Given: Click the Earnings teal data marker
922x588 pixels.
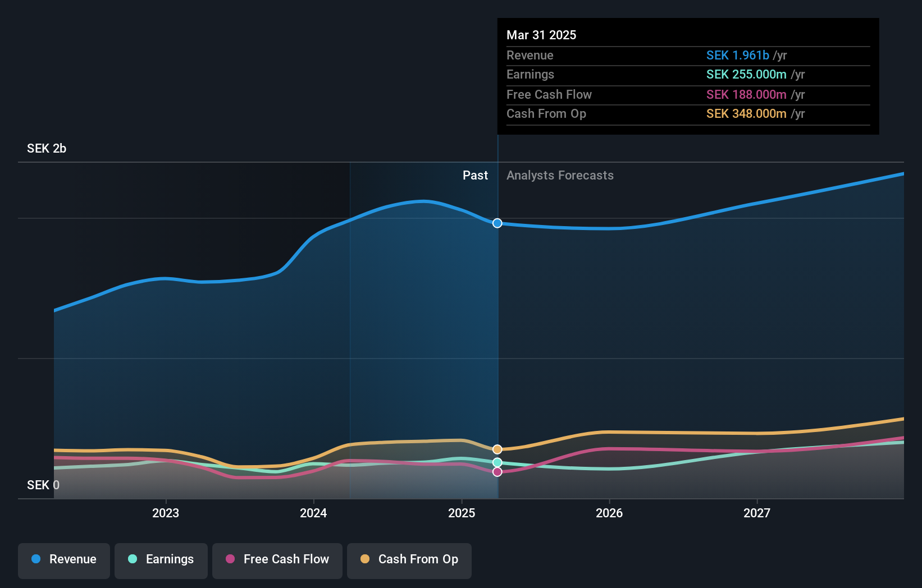Looking at the screenshot, I should tap(497, 462).
